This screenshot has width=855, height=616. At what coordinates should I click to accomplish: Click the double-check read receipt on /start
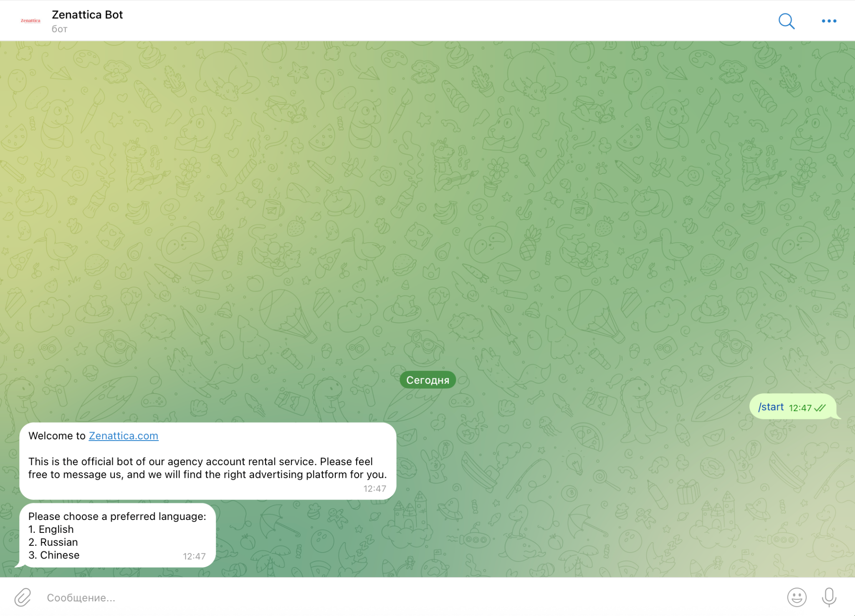coord(820,408)
